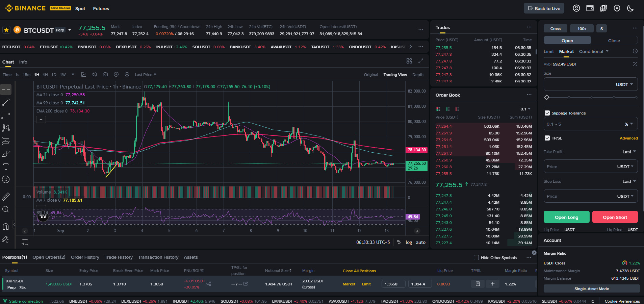
Task: Check Hide Other Symbols
Action: coord(476,258)
